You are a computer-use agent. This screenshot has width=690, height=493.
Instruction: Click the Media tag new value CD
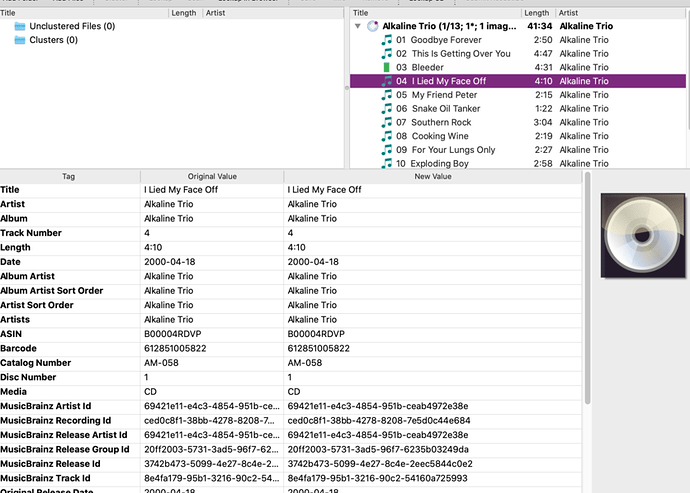[x=294, y=392]
